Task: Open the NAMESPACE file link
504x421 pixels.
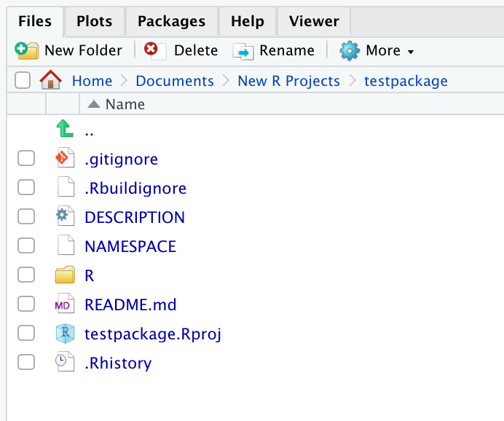Action: pos(130,246)
